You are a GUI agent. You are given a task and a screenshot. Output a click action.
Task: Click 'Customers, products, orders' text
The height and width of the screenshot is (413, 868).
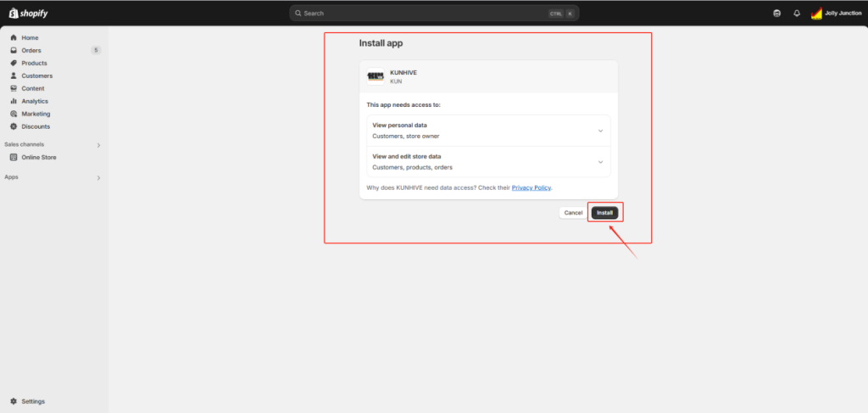[x=413, y=167]
